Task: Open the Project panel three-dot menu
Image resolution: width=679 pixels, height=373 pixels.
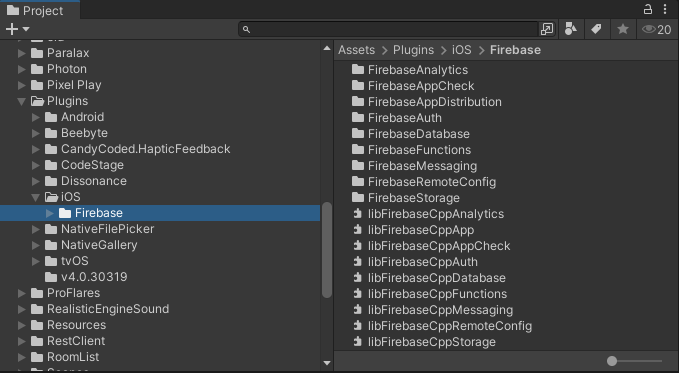Action: tap(665, 9)
